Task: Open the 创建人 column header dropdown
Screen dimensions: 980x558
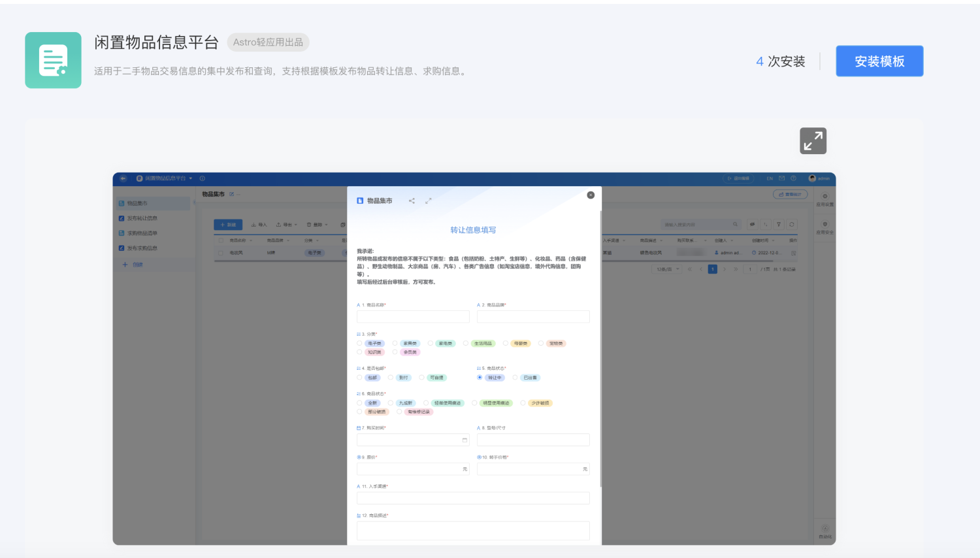Action: (731, 240)
